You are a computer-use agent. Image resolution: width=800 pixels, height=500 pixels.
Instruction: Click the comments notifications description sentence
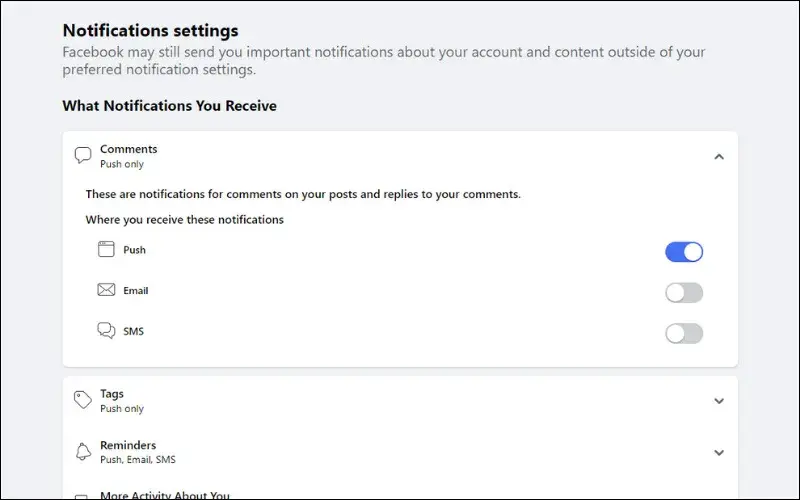[x=303, y=194]
